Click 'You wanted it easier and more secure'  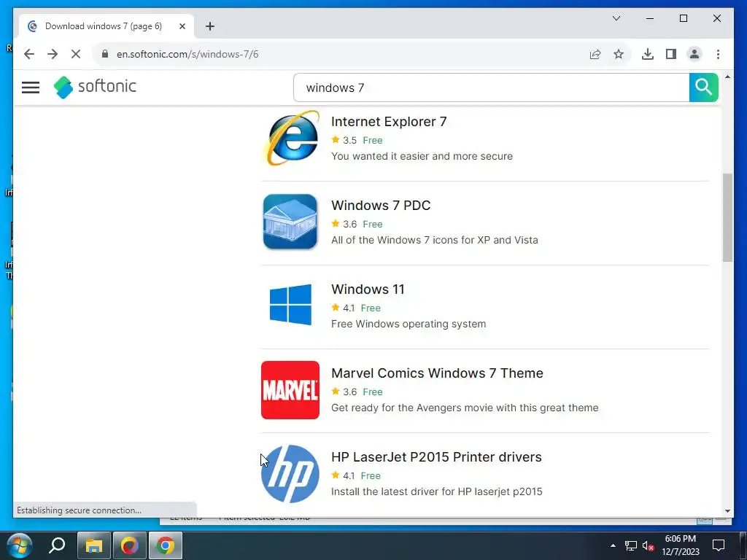pos(422,156)
